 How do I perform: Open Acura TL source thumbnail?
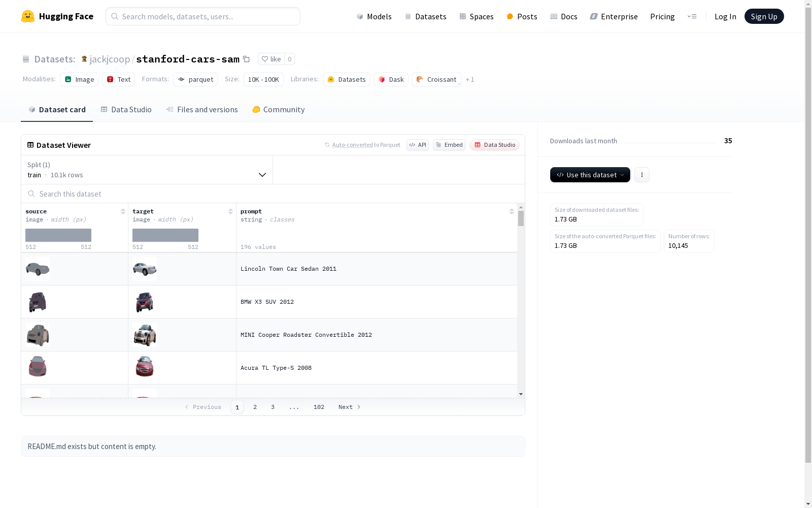pos(38,368)
